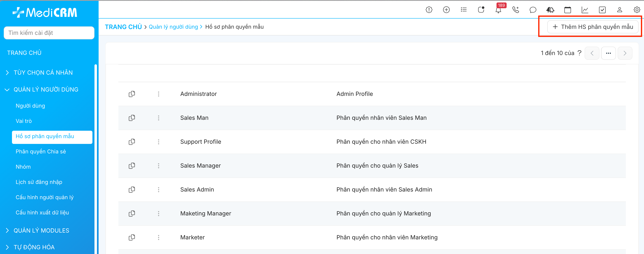Open three-dot menu for Sales Manager row
This screenshot has height=254, width=644.
(x=158, y=166)
